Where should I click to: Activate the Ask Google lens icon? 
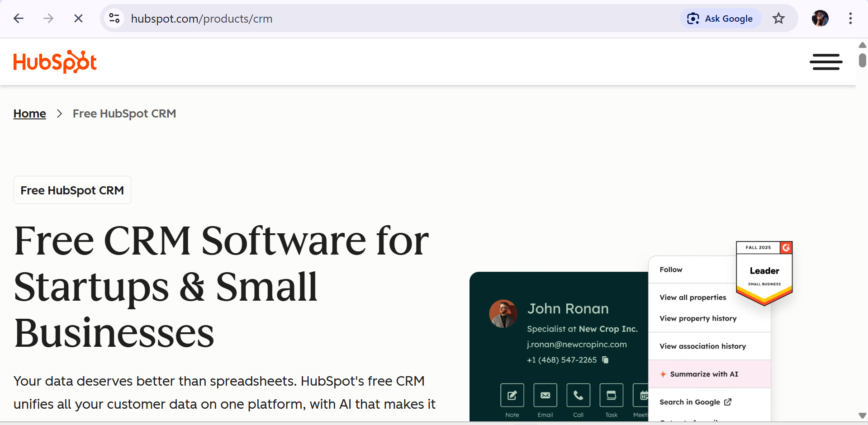click(x=693, y=19)
